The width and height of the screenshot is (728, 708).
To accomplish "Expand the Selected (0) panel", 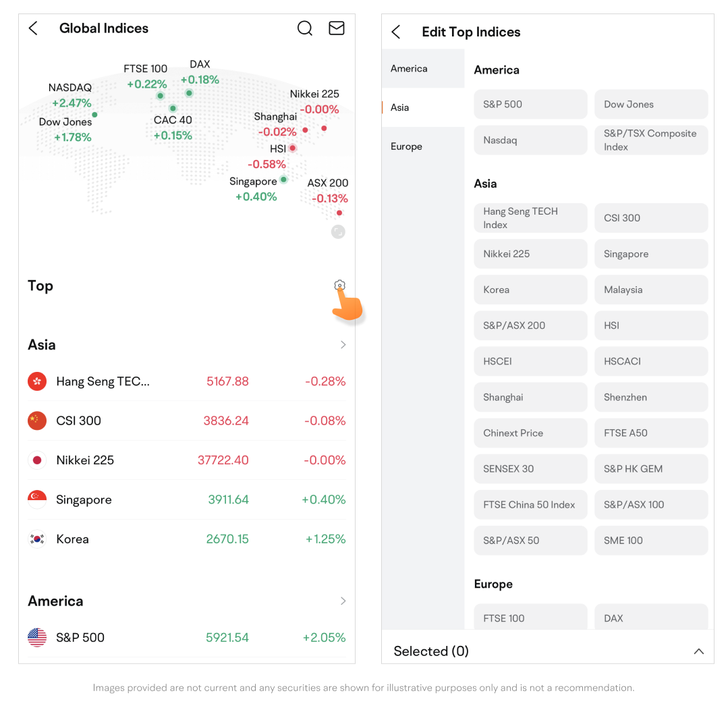I will (x=698, y=651).
